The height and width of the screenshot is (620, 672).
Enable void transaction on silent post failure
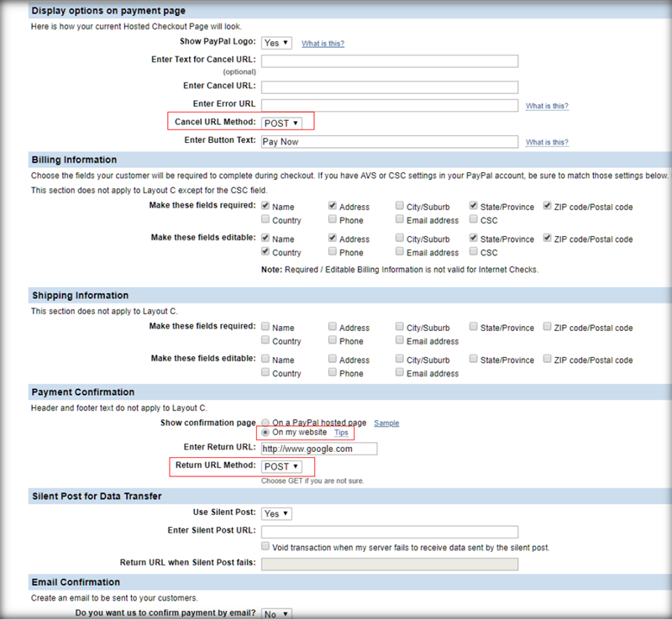point(265,546)
